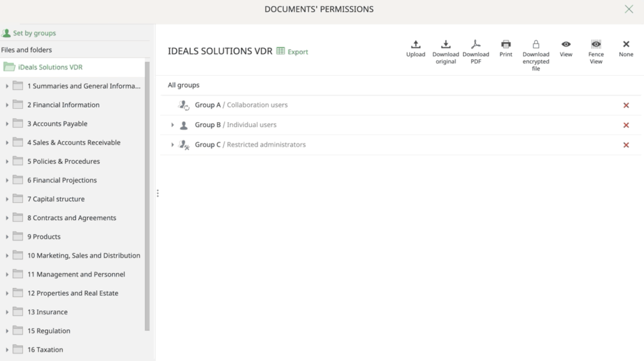Click the panel splitter handle dots
Image resolution: width=644 pixels, height=361 pixels.
click(158, 193)
